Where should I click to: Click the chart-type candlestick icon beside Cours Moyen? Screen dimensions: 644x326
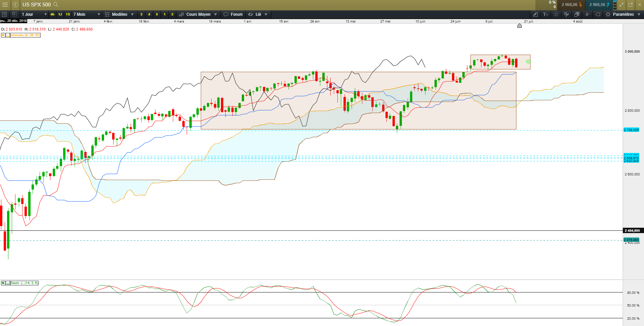tap(181, 14)
